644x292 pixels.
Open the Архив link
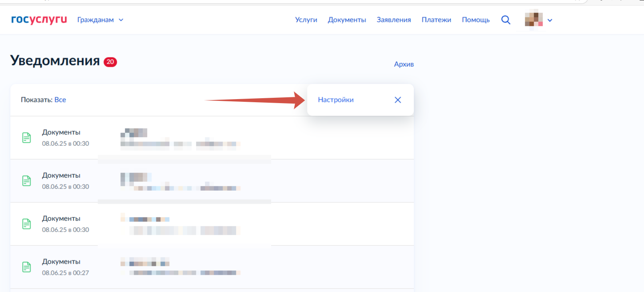404,64
